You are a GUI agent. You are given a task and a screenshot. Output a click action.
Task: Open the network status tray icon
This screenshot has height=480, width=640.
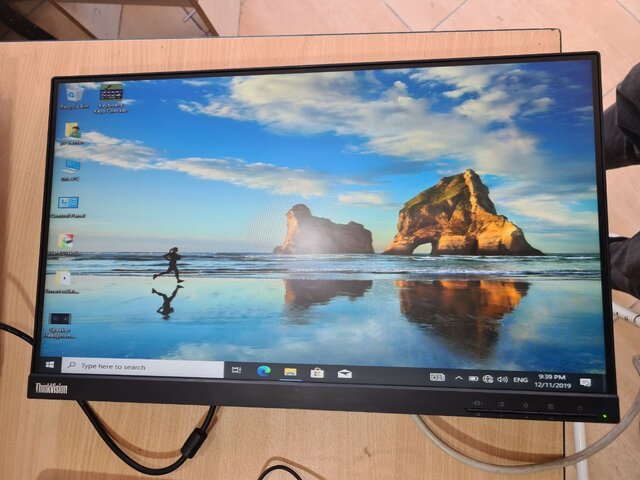coord(487,379)
